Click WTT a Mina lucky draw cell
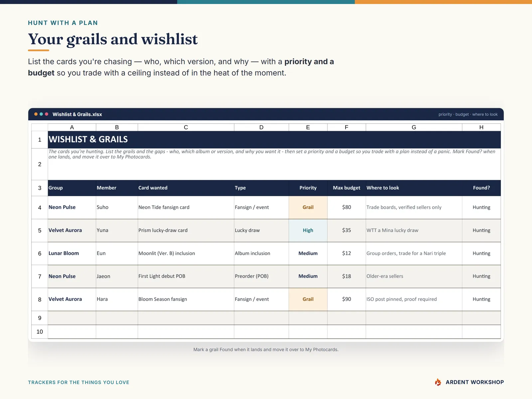The height and width of the screenshot is (399, 532). (414, 230)
